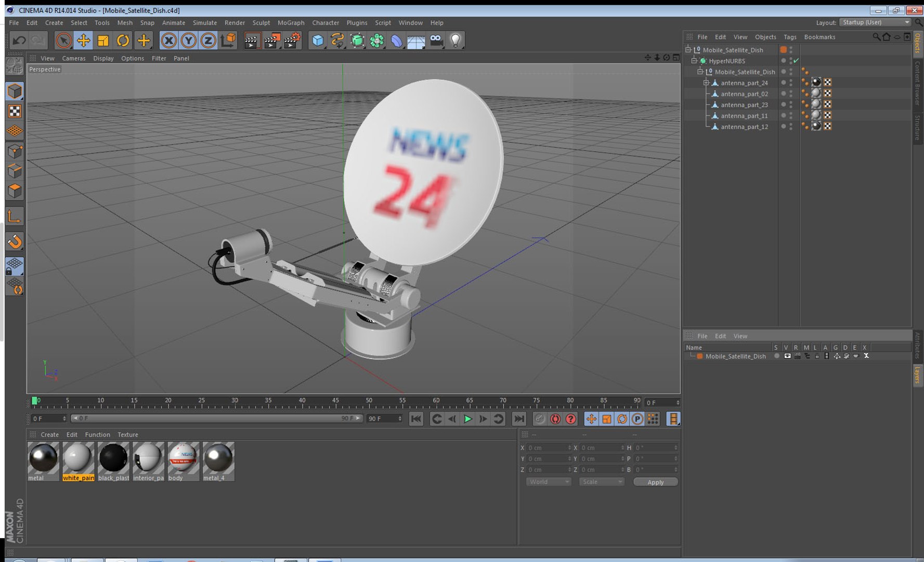The image size is (924, 562).
Task: Switch to the Content Browser side tab
Action: pos(918,83)
